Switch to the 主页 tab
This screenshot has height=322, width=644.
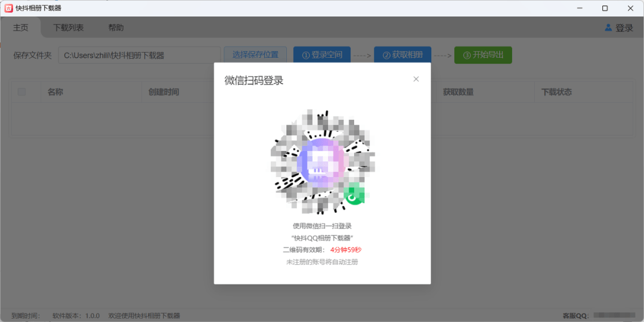[20, 27]
